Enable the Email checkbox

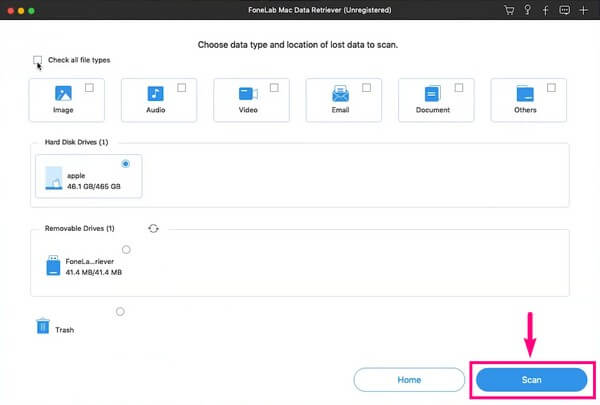click(366, 88)
